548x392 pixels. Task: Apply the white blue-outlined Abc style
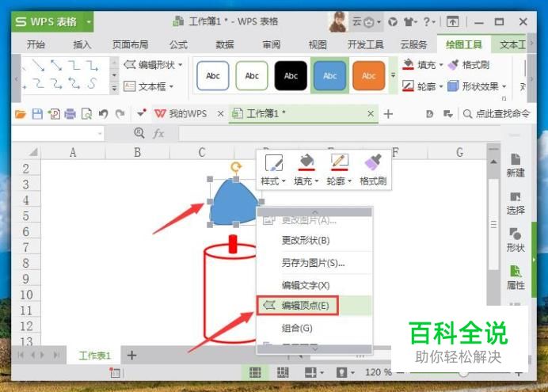click(213, 76)
